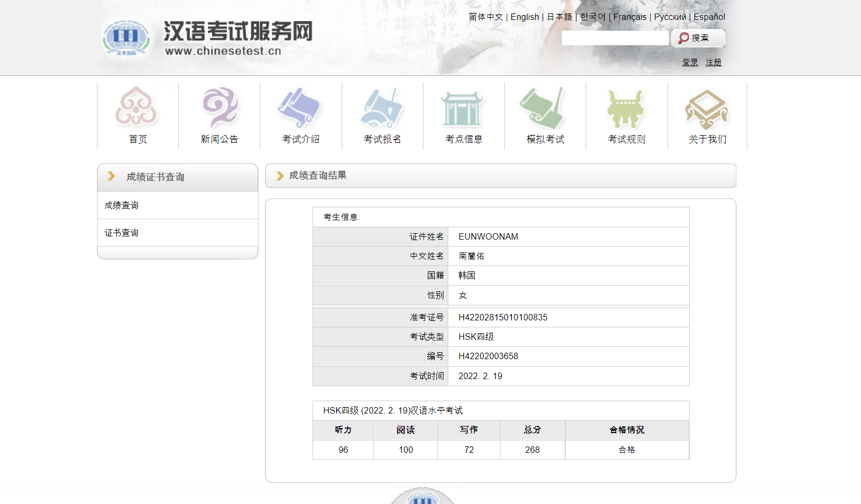Click the 注册 register link
Viewport: 861px width, 504px height.
(713, 62)
